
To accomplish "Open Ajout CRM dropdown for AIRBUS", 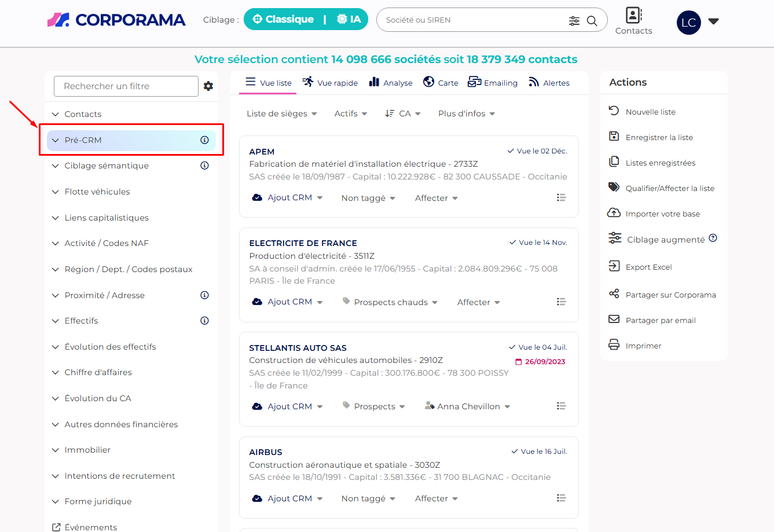I will pos(288,498).
